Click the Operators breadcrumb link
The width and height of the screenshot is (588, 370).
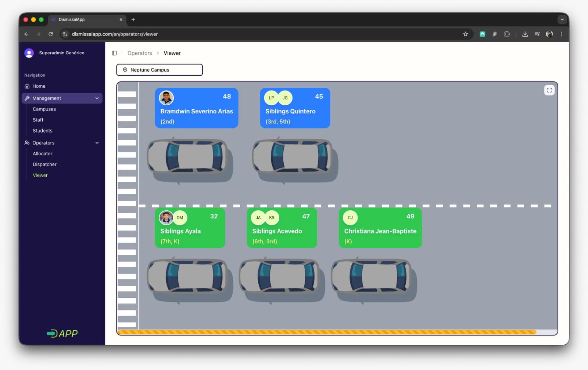tap(140, 53)
